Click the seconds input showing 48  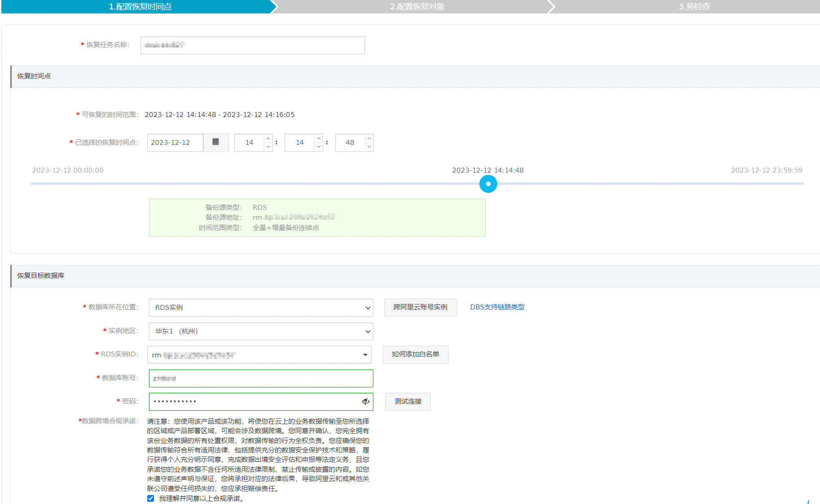pos(350,143)
